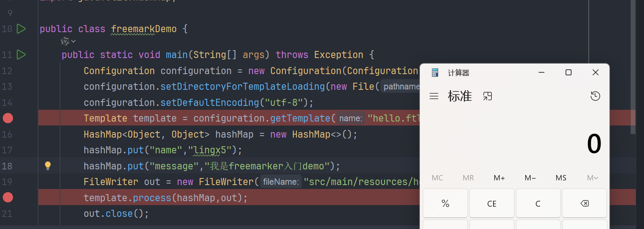644x229 pixels.
Task: Close the Calculator window
Action: (595, 73)
